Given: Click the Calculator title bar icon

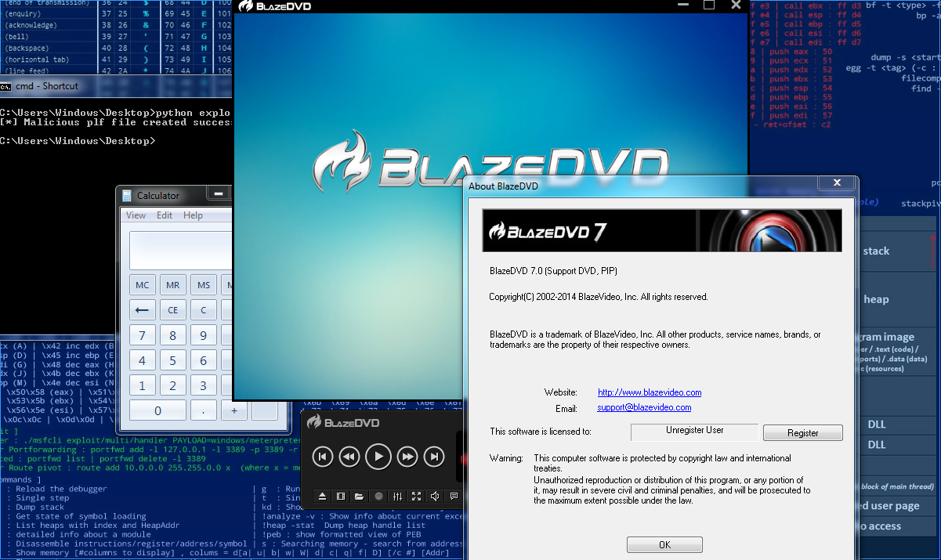Looking at the screenshot, I should point(127,196).
